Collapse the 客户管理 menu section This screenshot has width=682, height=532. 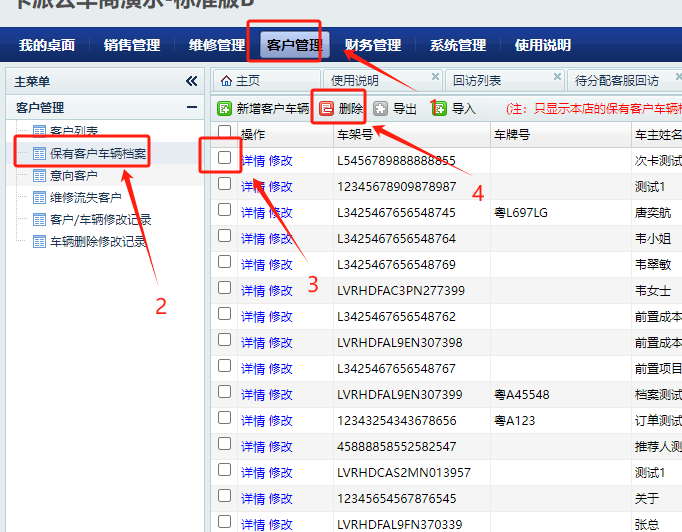tap(191, 107)
